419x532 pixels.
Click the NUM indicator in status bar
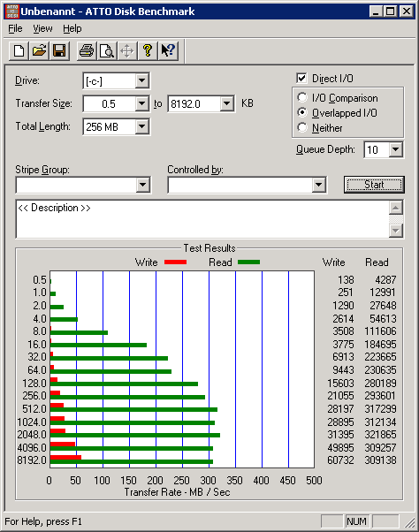click(x=356, y=521)
